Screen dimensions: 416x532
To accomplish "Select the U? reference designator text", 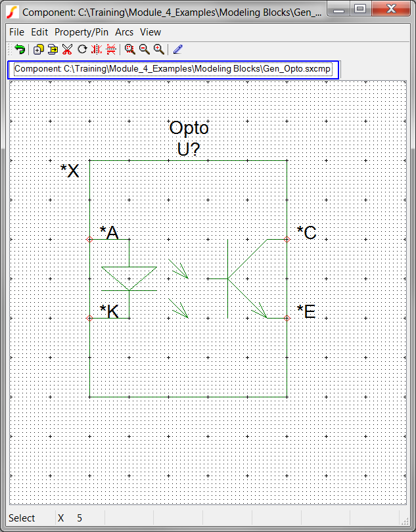I will pyautogui.click(x=189, y=150).
